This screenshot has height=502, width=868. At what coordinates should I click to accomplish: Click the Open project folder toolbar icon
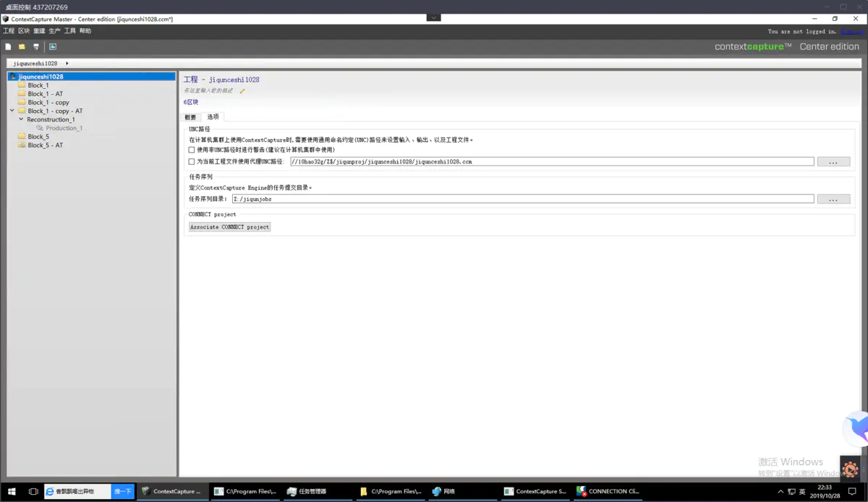tap(22, 46)
